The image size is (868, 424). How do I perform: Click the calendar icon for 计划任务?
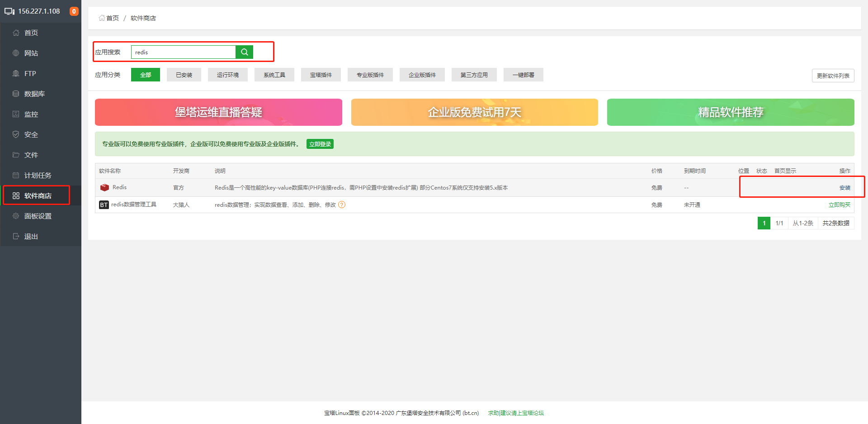(16, 175)
